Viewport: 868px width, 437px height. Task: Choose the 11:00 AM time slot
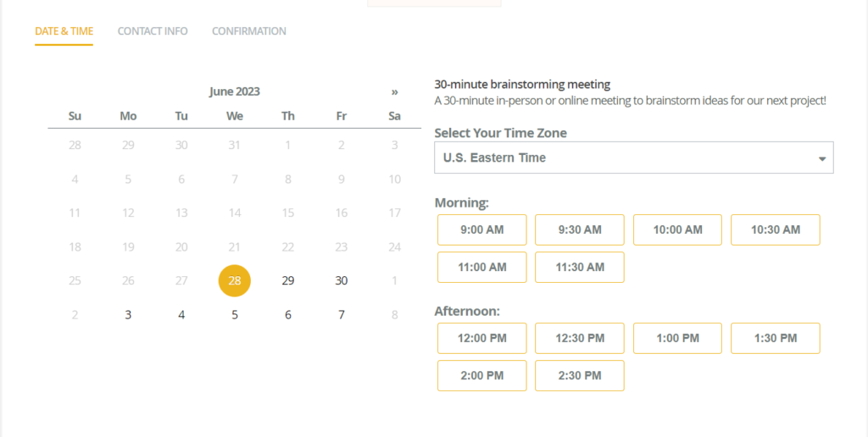tap(481, 267)
